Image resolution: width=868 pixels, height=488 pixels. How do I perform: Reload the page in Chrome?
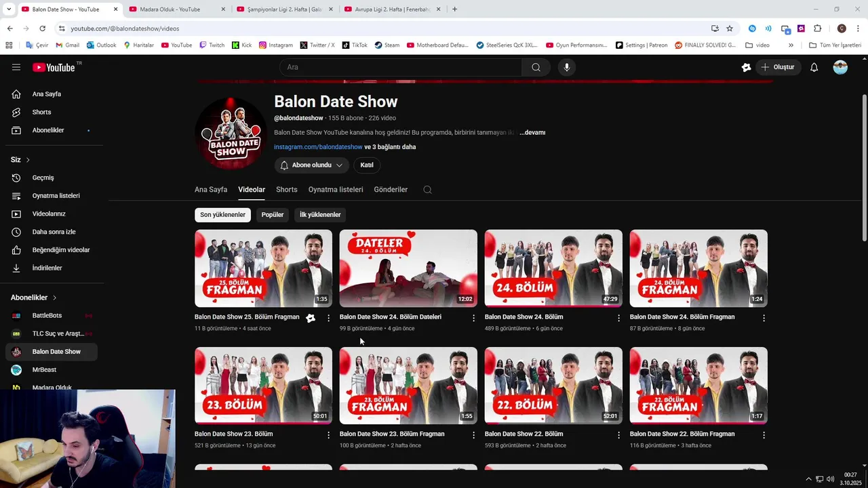42,28
